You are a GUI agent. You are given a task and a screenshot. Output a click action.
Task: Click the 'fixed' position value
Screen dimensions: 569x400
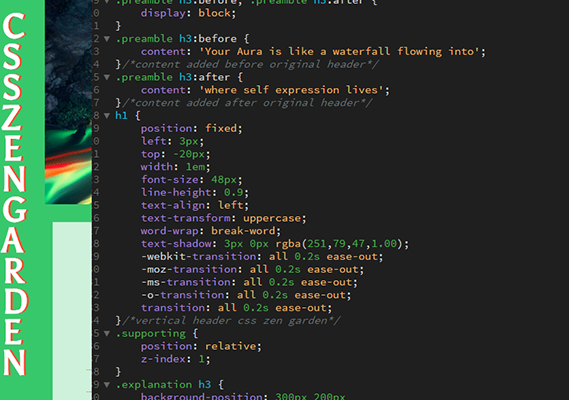point(221,128)
